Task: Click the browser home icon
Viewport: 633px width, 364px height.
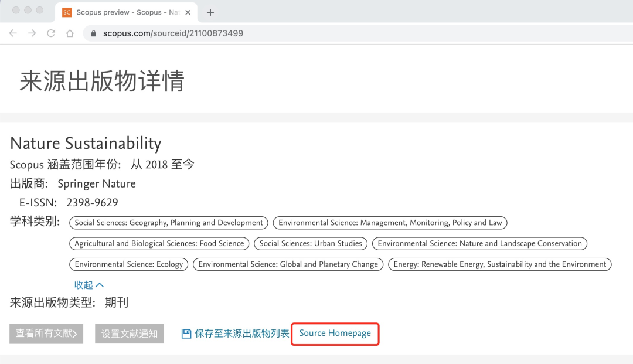Action: tap(69, 33)
